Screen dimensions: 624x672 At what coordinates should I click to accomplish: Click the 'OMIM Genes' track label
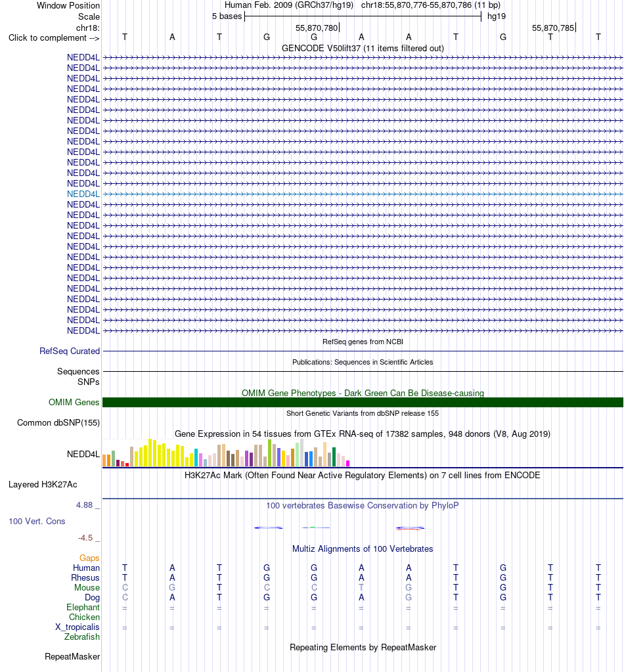point(74,403)
